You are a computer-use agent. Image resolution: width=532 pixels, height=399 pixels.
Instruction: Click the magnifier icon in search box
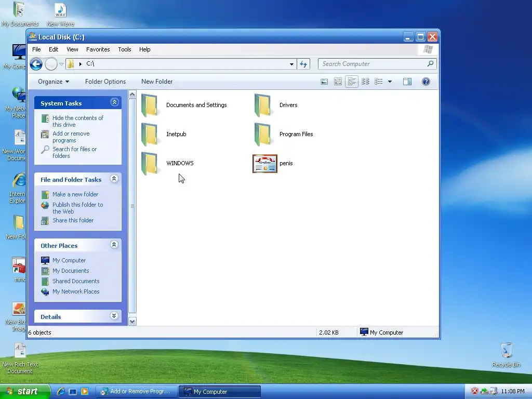431,63
